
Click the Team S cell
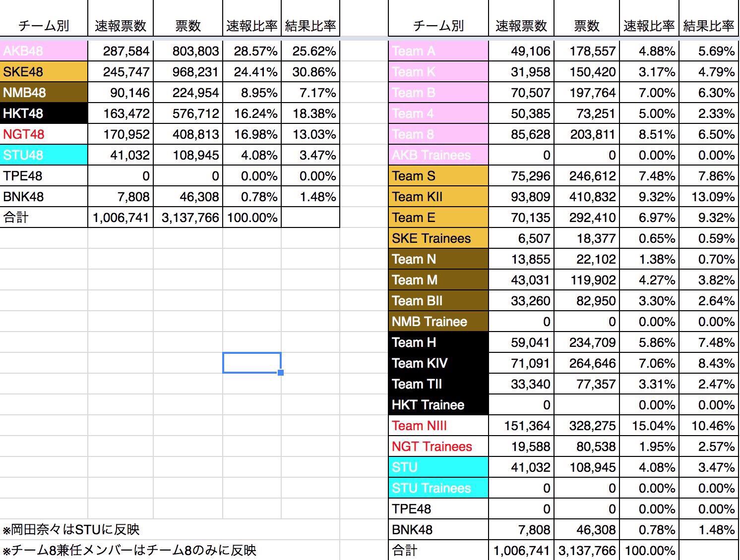[x=438, y=176]
